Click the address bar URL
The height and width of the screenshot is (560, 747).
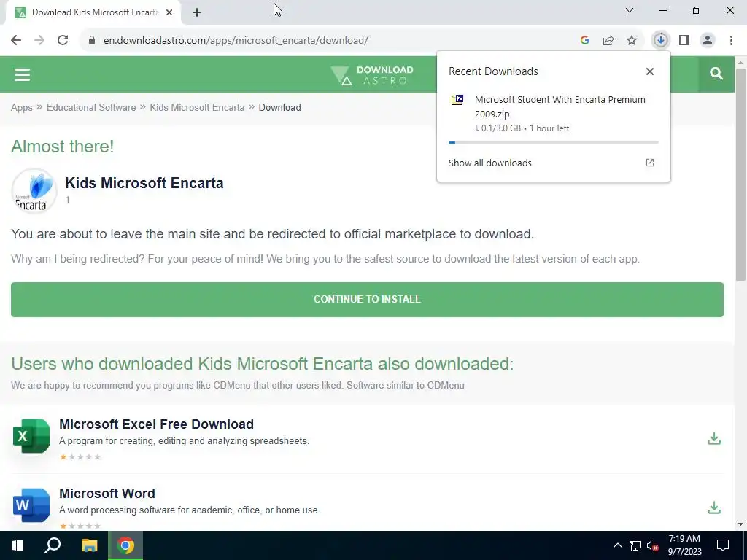pyautogui.click(x=236, y=41)
